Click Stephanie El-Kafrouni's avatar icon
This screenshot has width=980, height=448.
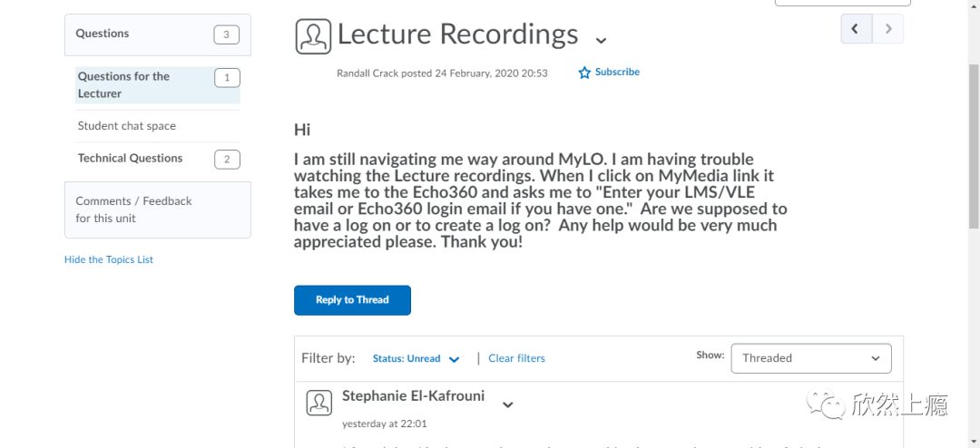(318, 403)
